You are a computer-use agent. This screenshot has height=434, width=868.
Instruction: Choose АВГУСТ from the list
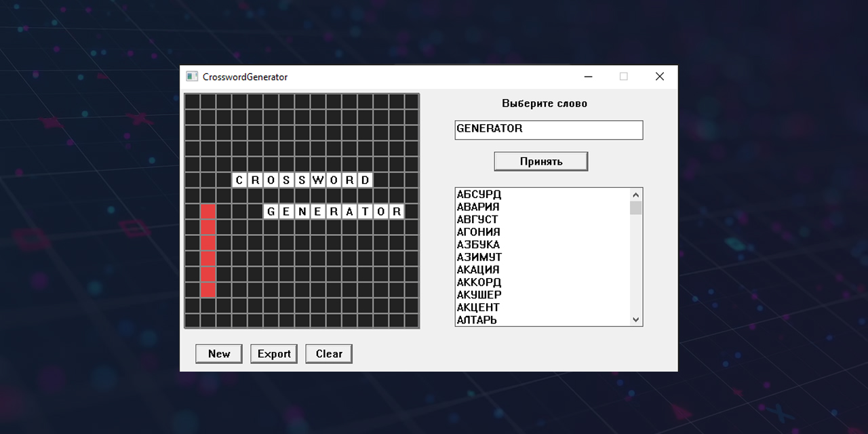point(478,219)
